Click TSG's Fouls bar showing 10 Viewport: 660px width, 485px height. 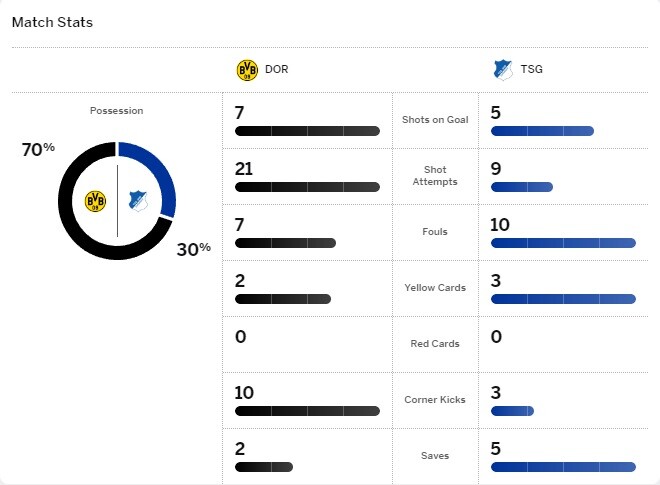coord(563,243)
